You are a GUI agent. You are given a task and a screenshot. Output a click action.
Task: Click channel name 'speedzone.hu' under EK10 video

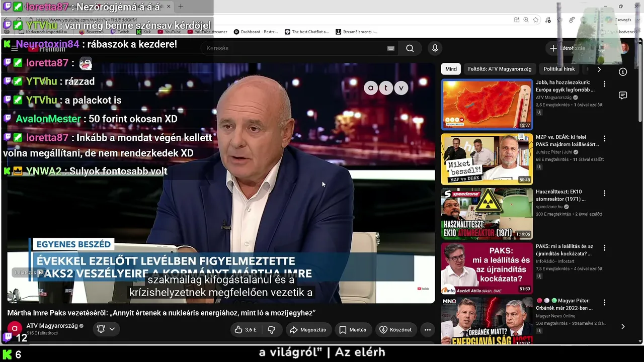tap(550, 207)
